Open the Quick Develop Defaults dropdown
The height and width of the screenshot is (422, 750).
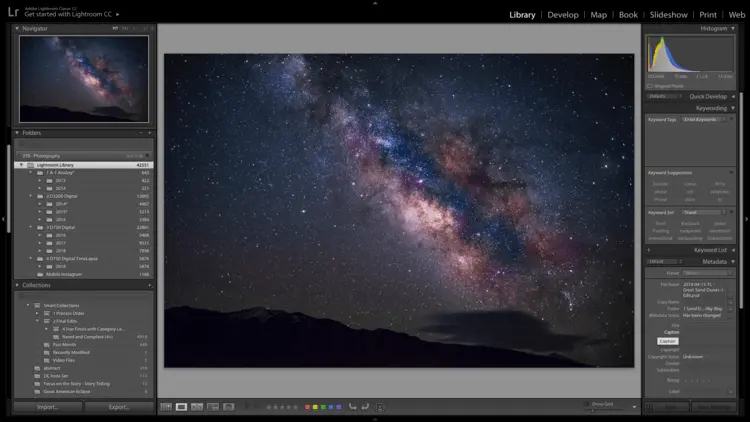point(665,97)
